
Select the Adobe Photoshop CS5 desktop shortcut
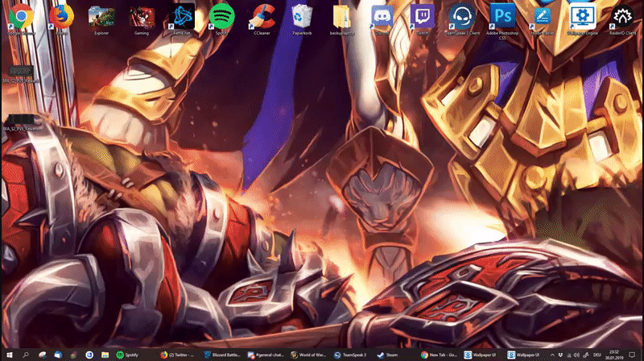(x=502, y=22)
